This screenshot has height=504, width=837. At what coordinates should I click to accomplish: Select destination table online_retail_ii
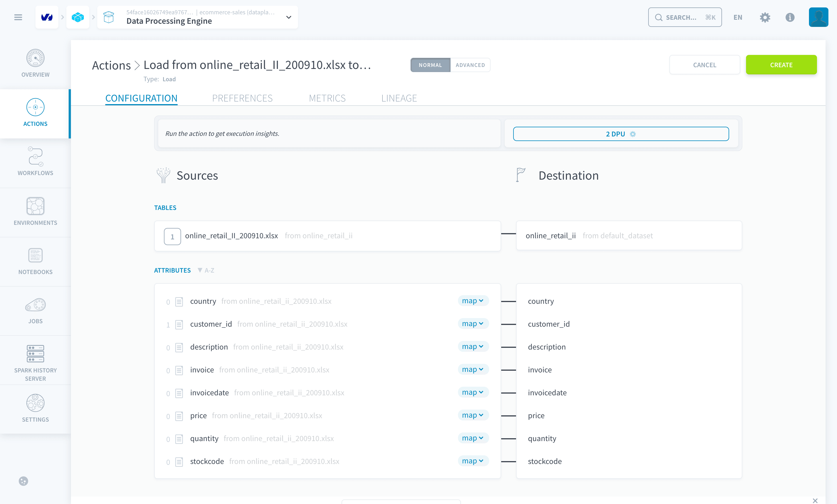coord(629,236)
